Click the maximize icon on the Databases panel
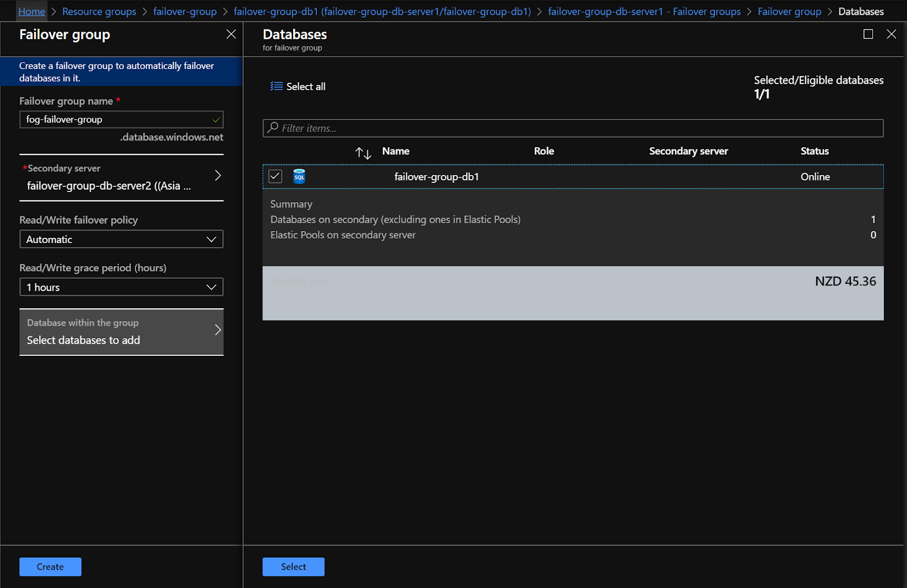The width and height of the screenshot is (907, 588). (x=868, y=34)
